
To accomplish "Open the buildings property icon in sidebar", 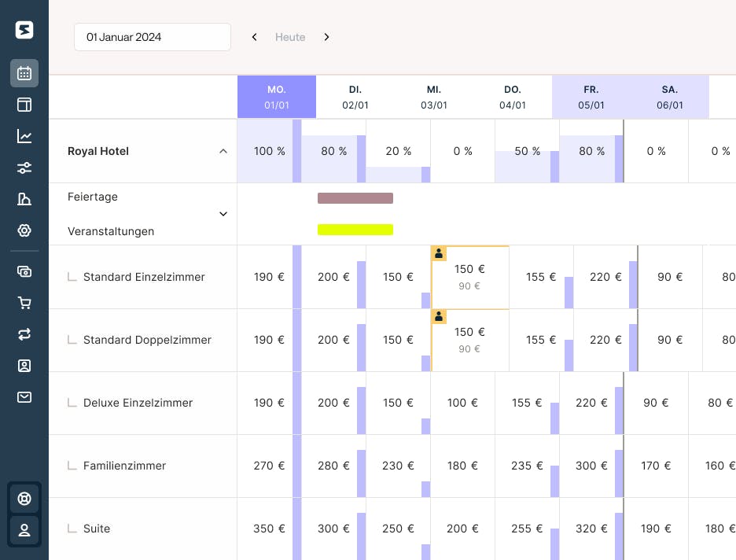I will [x=24, y=199].
